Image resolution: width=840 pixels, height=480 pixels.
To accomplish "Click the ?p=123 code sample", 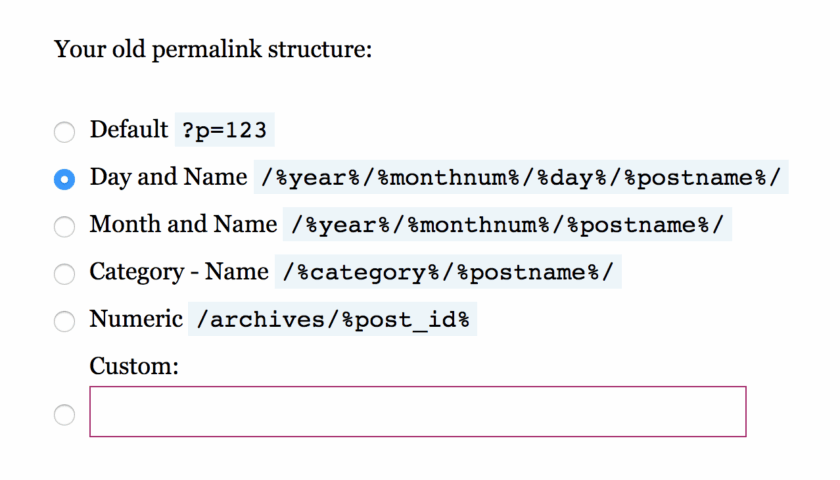I will [x=225, y=131].
